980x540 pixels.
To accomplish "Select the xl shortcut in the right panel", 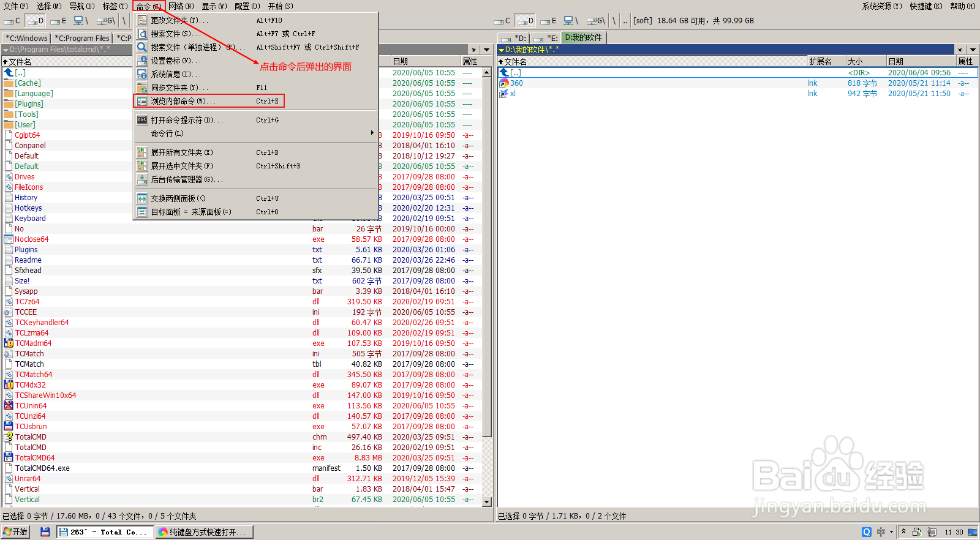I will [x=512, y=94].
